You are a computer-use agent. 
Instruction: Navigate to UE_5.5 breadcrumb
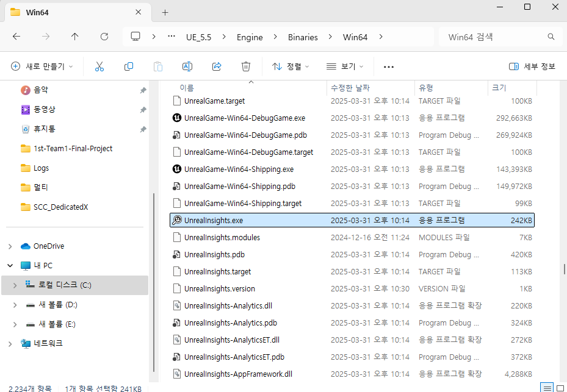[198, 37]
